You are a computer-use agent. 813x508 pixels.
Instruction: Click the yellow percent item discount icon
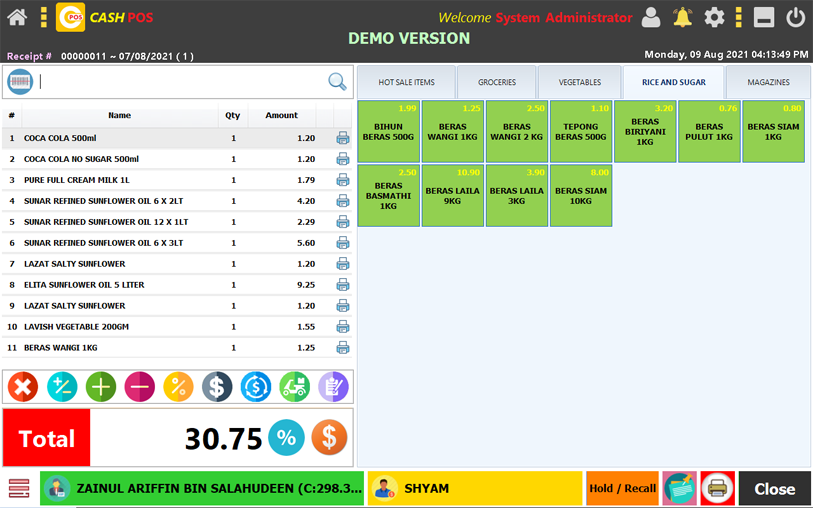(x=178, y=387)
